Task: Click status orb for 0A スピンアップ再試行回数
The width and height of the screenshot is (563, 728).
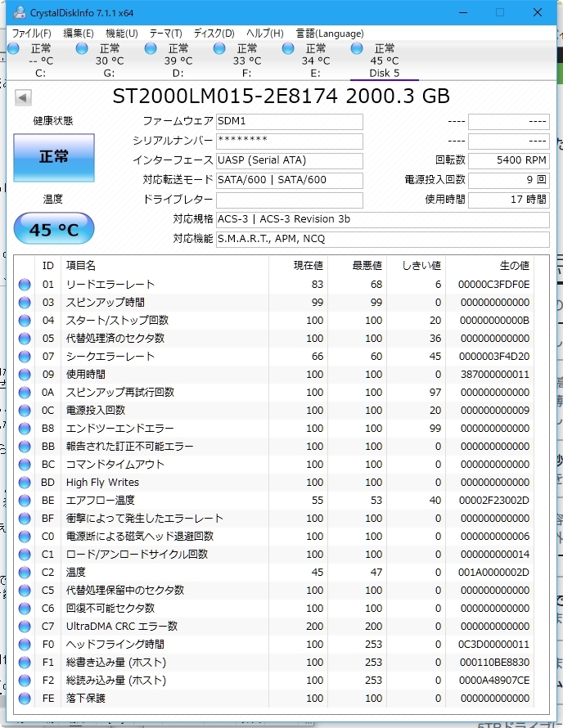Action: [x=25, y=393]
